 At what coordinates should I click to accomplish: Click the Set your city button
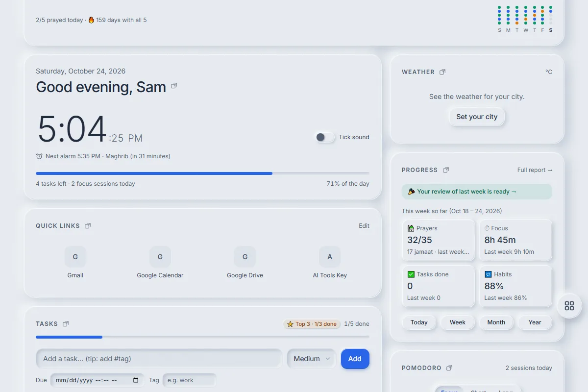pos(477,117)
